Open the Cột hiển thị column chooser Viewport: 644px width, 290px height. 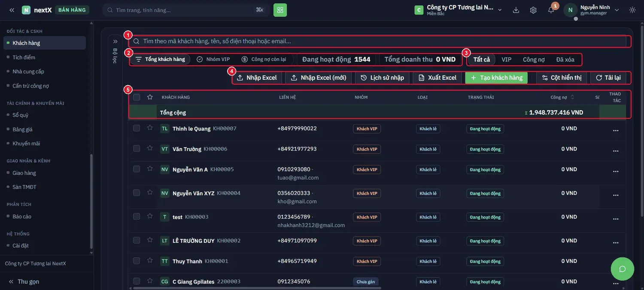(x=562, y=78)
